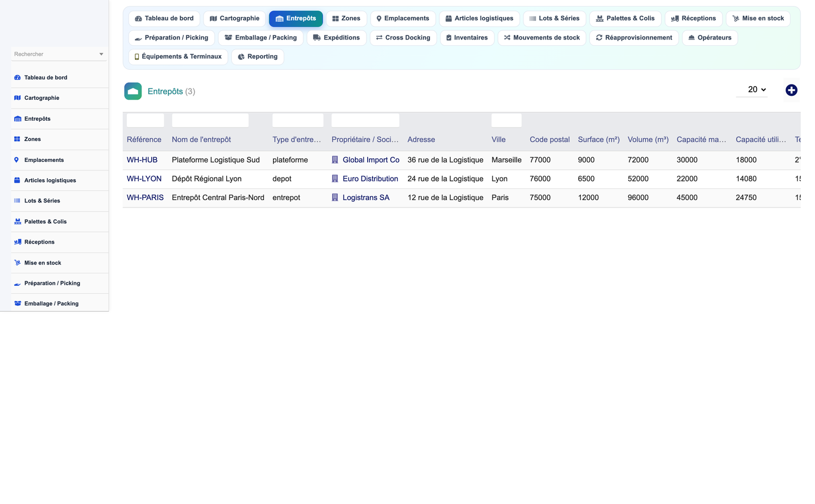Screen dimensions: 815x504
Task: Click sidebar Cartographie map icon
Action: [17, 98]
